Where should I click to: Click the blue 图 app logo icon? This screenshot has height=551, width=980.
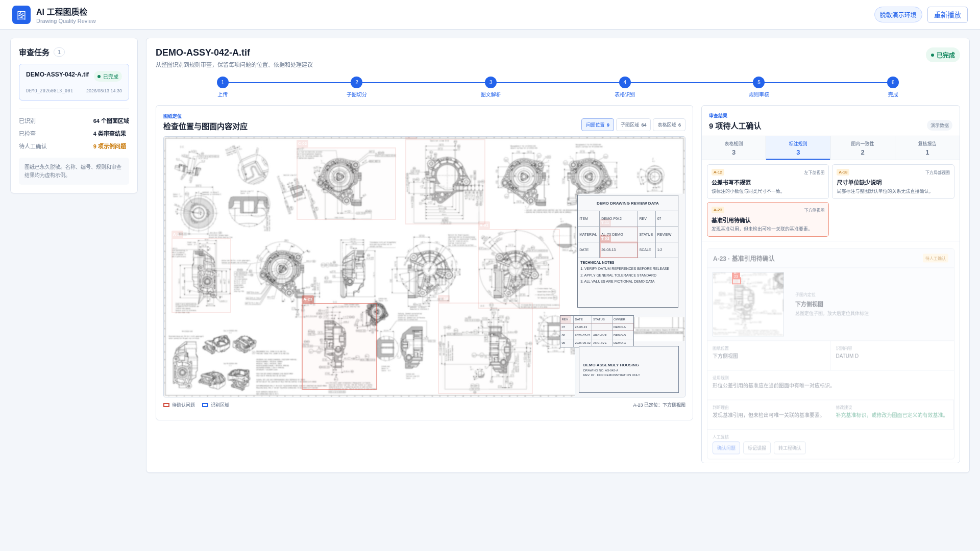(21, 15)
